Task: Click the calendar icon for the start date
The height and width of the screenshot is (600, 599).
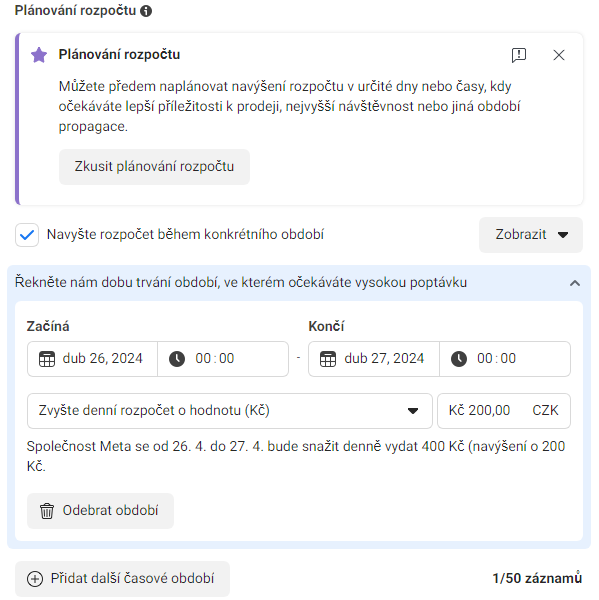Action: pos(47,359)
